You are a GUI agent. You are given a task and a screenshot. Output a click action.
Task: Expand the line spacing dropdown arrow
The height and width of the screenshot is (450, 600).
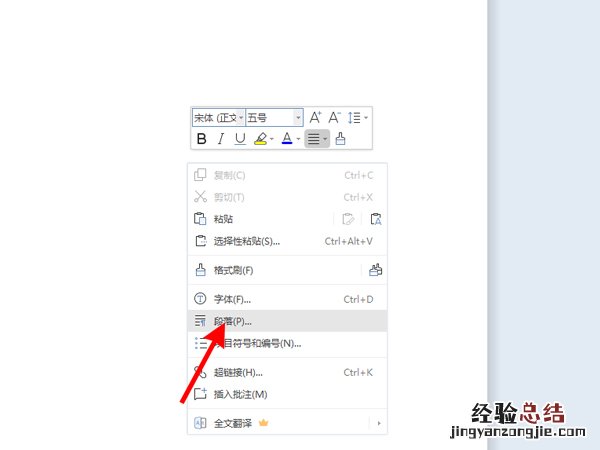[366, 118]
